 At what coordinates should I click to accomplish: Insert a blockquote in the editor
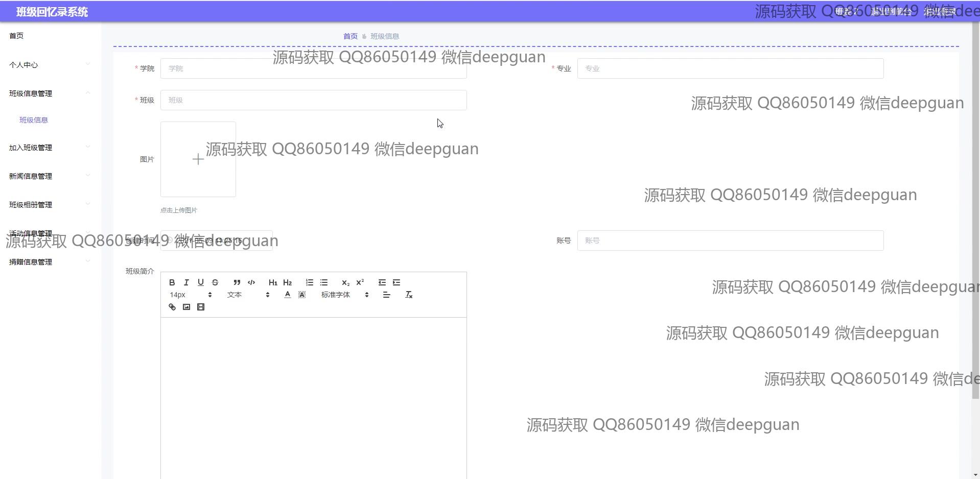237,282
